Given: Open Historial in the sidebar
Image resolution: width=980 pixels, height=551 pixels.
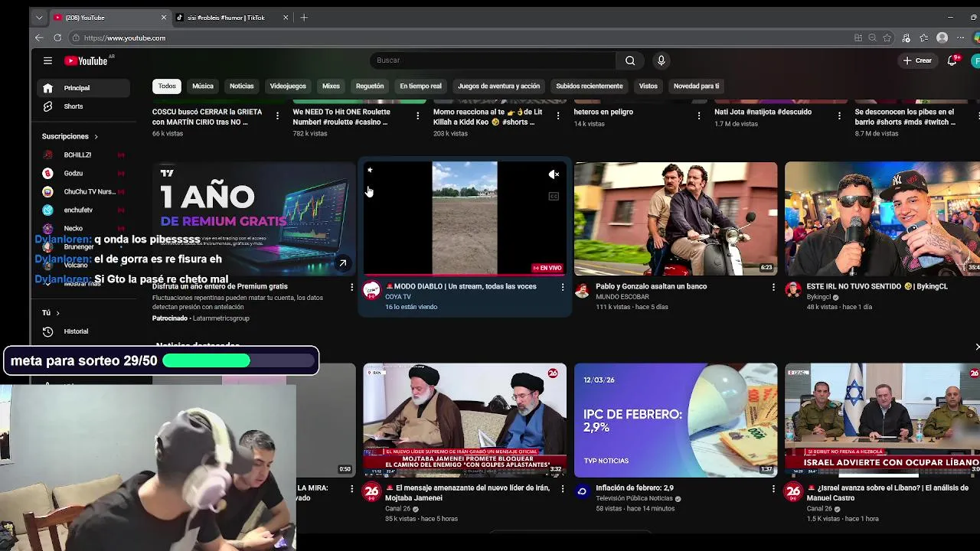Looking at the screenshot, I should pyautogui.click(x=83, y=331).
